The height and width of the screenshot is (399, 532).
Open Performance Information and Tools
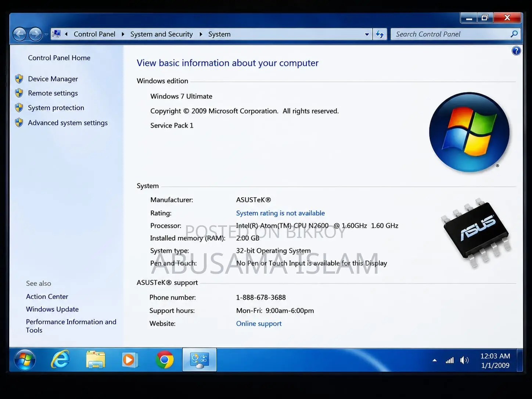(x=71, y=326)
